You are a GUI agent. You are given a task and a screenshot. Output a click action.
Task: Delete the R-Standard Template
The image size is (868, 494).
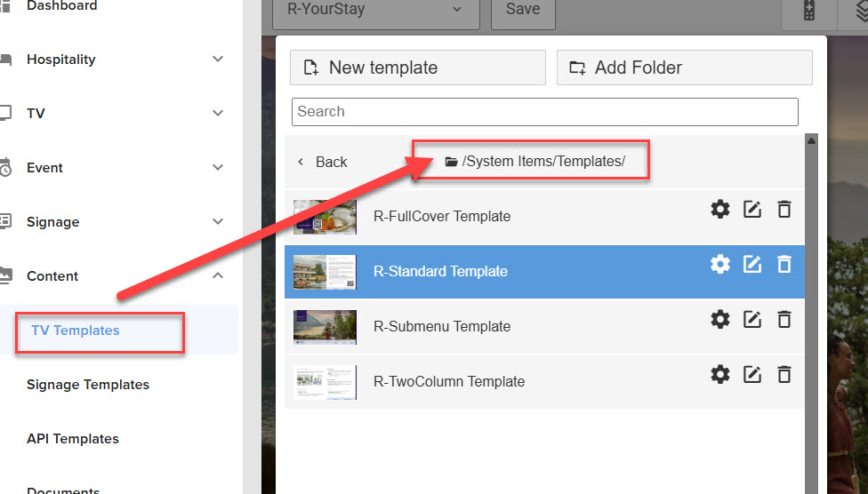pyautogui.click(x=784, y=264)
